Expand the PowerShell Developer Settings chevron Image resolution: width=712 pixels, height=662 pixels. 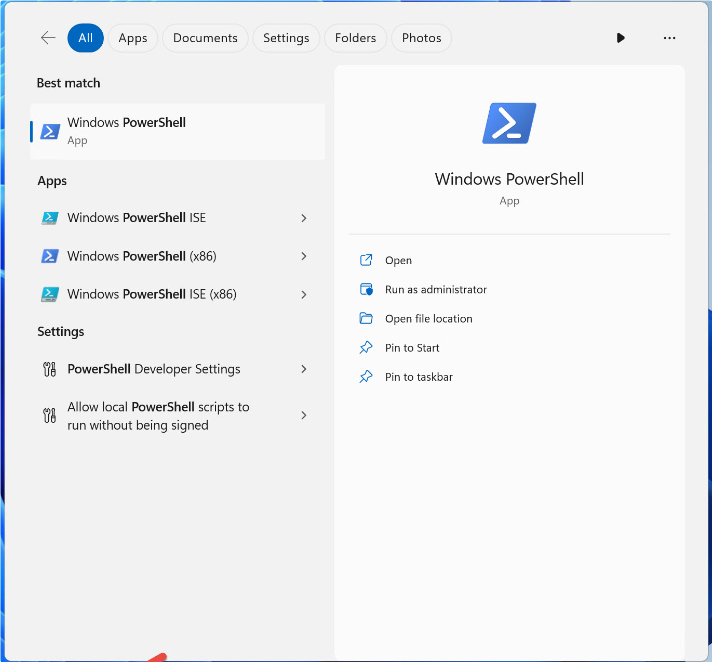(304, 369)
